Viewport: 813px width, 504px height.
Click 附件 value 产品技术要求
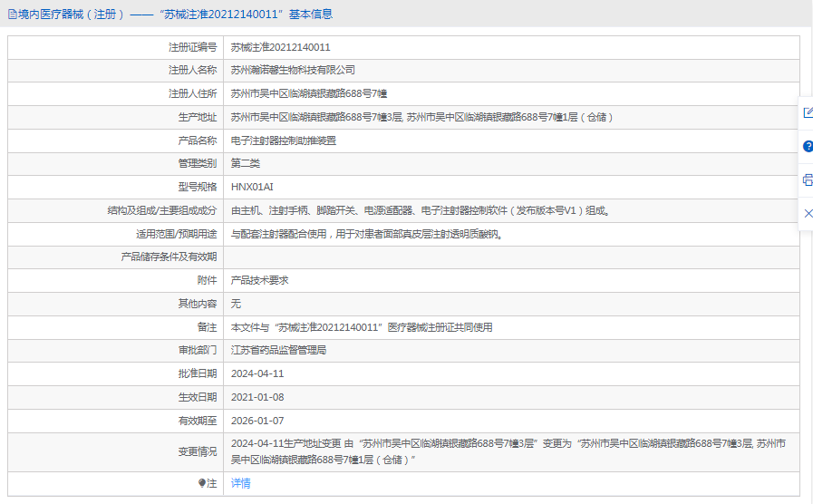[x=260, y=280]
